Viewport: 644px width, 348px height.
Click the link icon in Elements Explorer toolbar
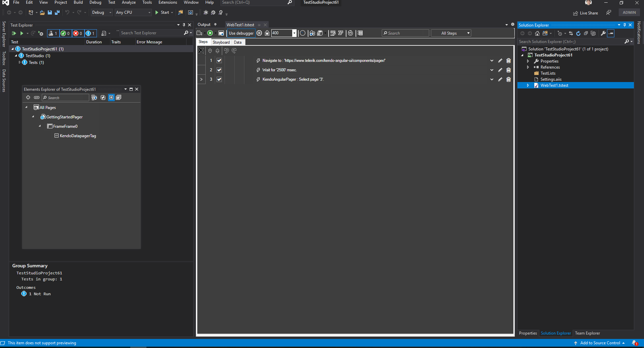tap(37, 98)
